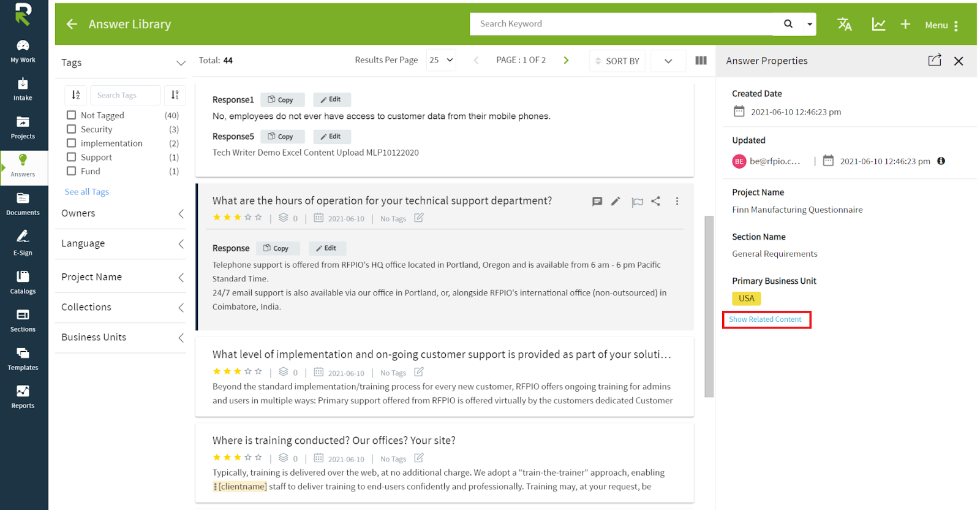Screen dimensions: 980x510
Task: Open the translate language icon
Action: [845, 25]
